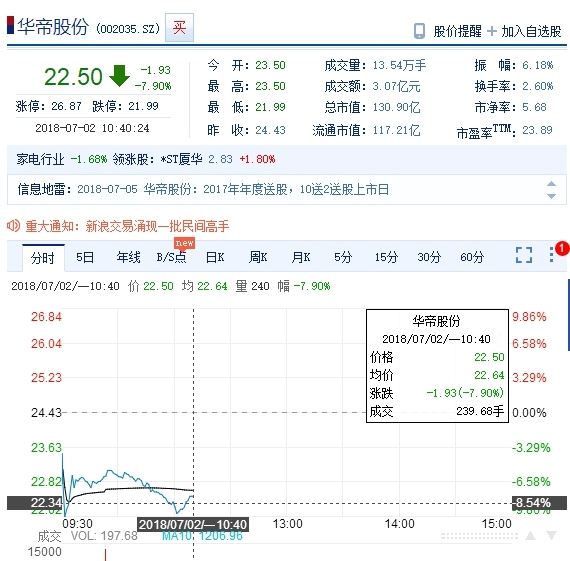Click the speaker icon beside 重大通知
The height and width of the screenshot is (561, 570).
pyautogui.click(x=13, y=226)
